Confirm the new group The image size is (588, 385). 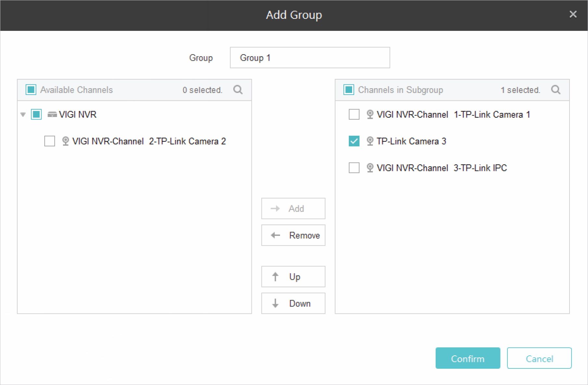click(x=467, y=358)
